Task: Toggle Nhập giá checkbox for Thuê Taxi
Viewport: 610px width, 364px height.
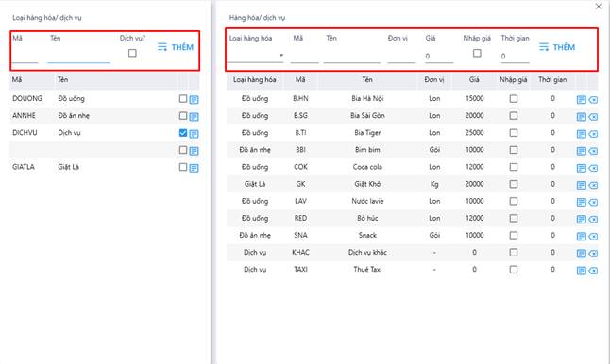Action: coord(514,270)
